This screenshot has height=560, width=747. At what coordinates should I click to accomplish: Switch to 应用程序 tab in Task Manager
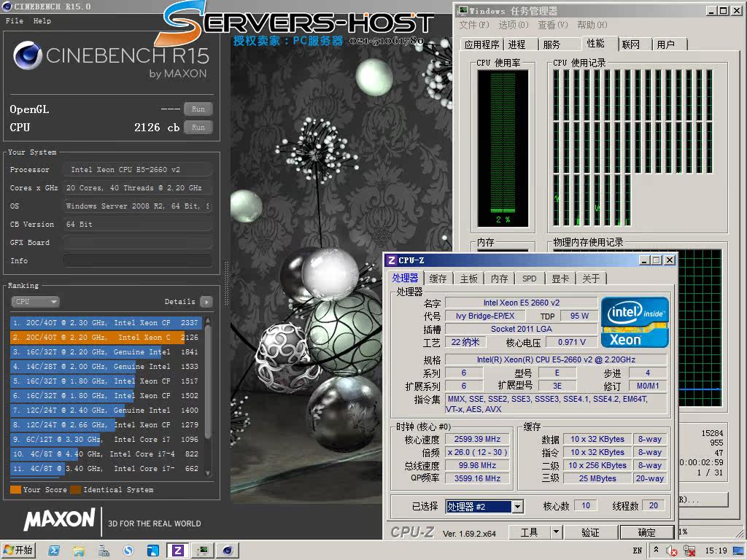click(482, 44)
